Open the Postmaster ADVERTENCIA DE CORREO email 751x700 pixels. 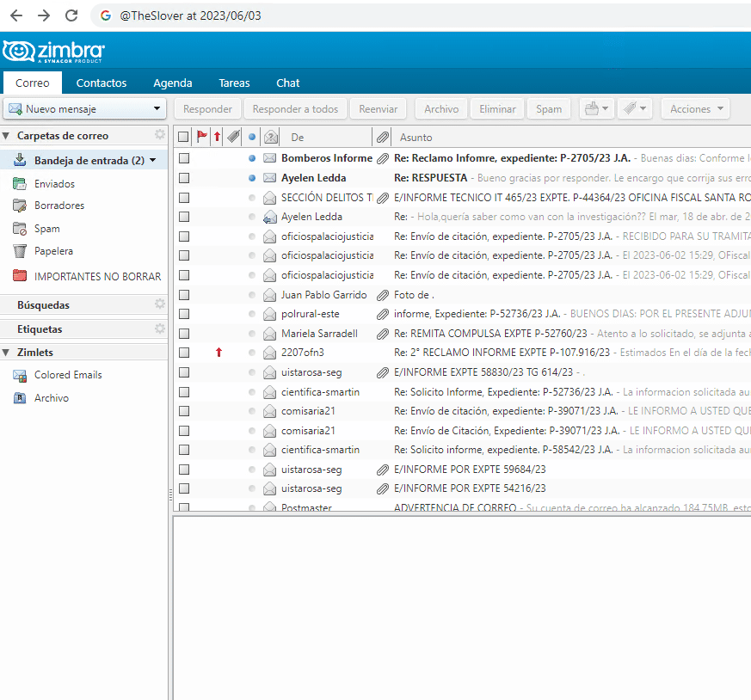462,507
